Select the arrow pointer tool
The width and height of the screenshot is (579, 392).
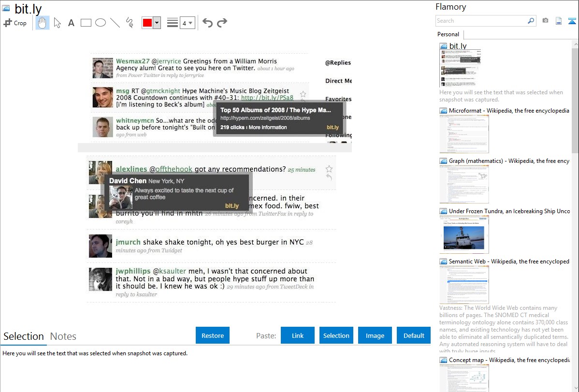(57, 23)
